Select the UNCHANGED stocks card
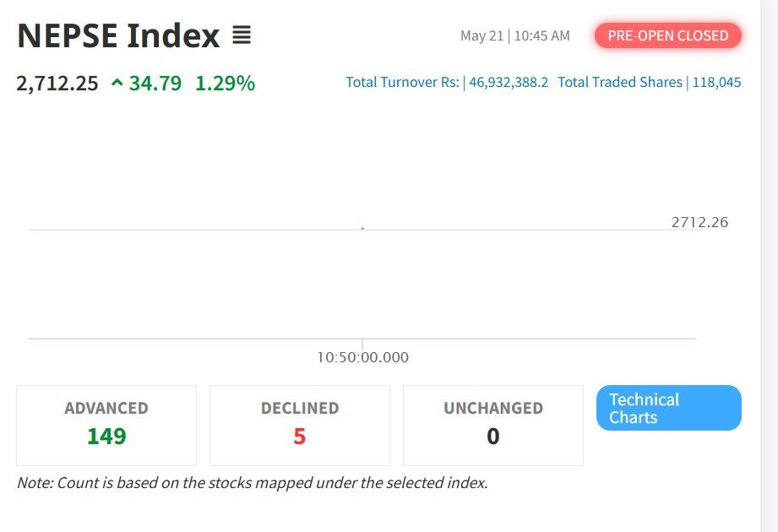778x532 pixels. tap(493, 425)
